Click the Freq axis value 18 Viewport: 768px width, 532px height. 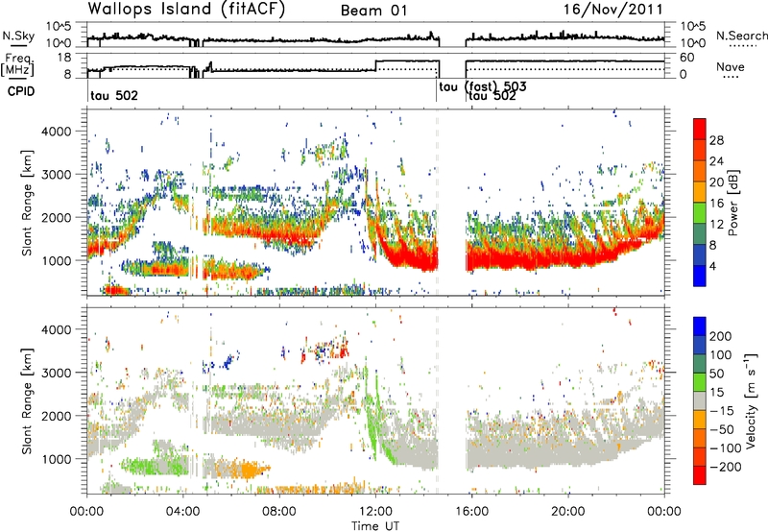[65, 58]
